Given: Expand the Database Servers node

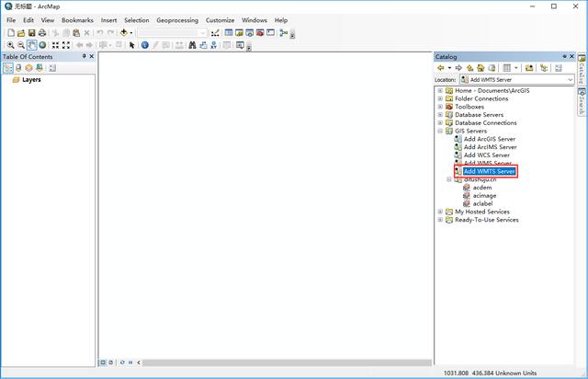Looking at the screenshot, I should pyautogui.click(x=440, y=115).
